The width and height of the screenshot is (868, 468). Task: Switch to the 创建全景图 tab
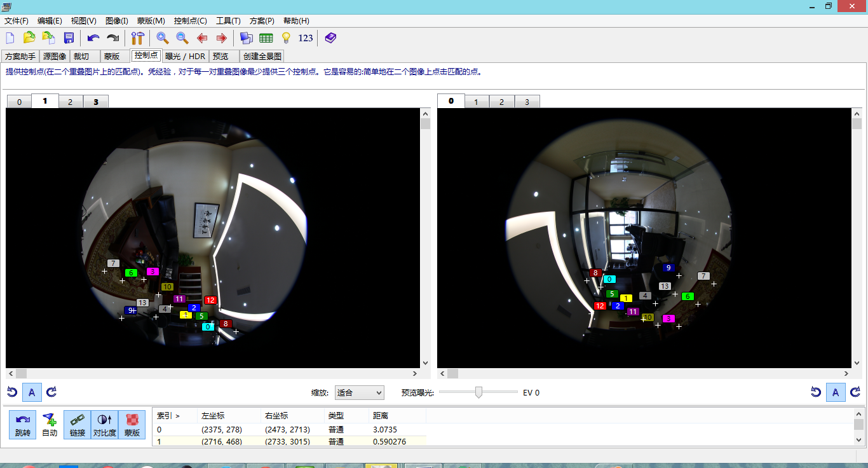[262, 57]
